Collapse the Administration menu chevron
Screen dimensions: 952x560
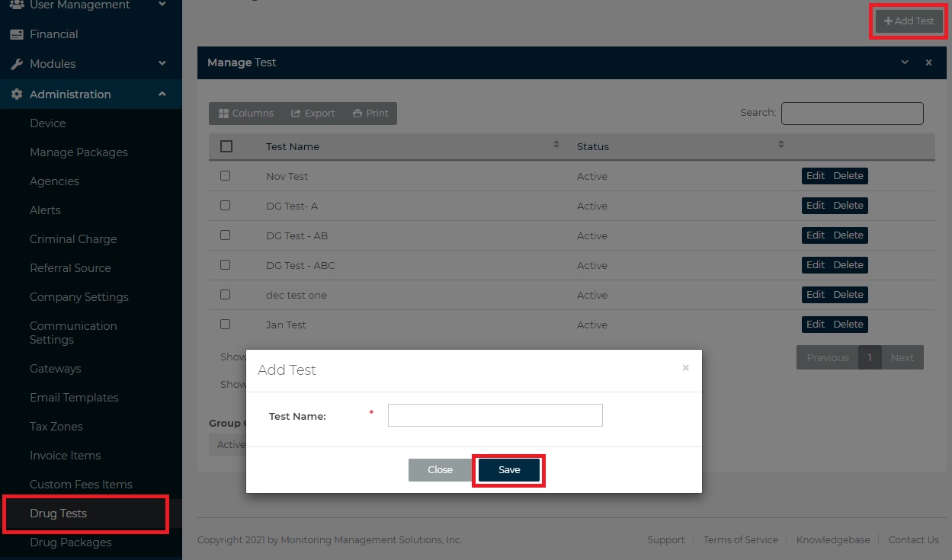(162, 94)
